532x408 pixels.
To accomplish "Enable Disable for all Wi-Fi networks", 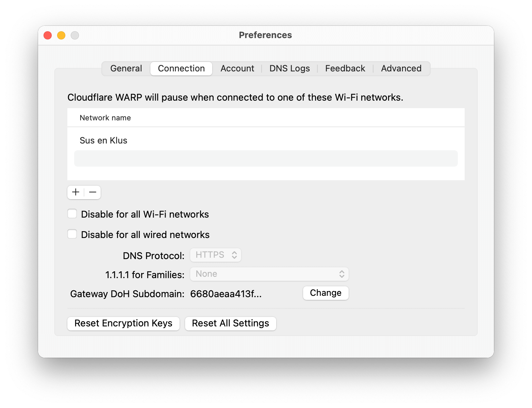I will pyautogui.click(x=72, y=214).
